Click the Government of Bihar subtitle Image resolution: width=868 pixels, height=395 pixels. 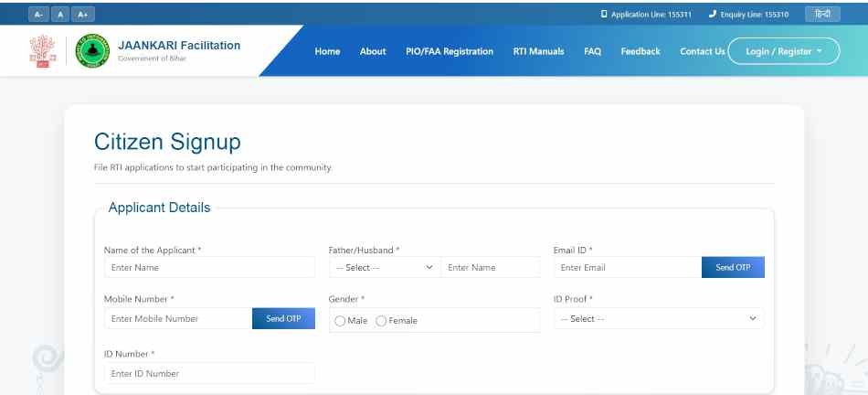[153, 59]
